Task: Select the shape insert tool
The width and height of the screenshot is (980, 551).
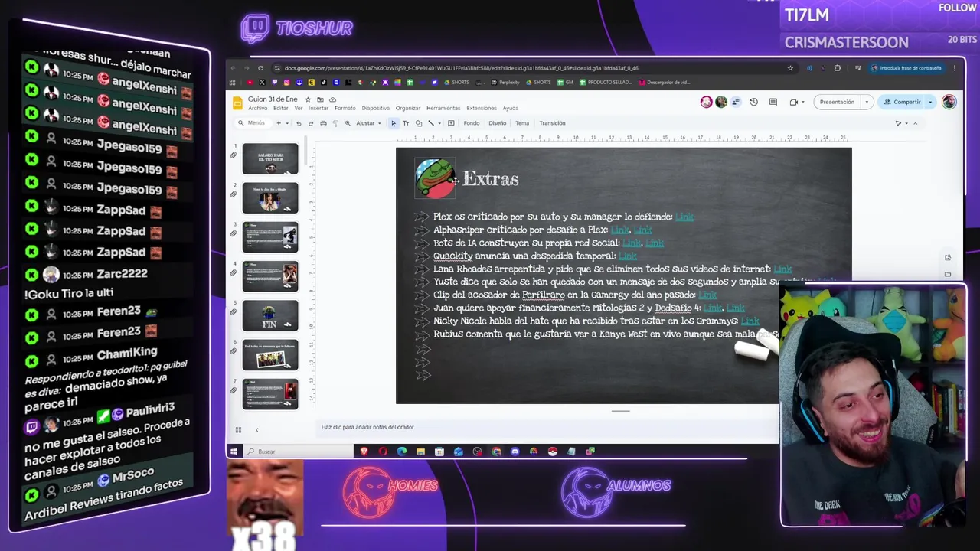Action: 418,123
